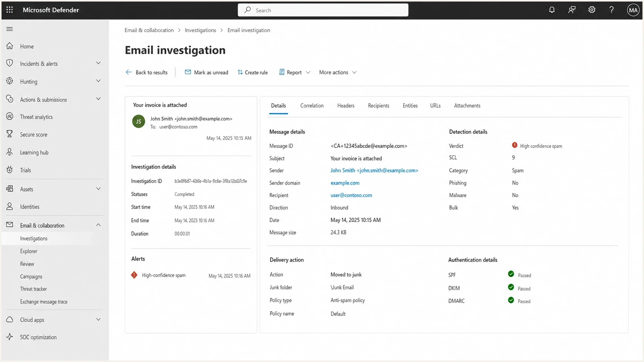Viewport: 644px width, 362px height.
Task: Expand the Assets chevron
Action: [x=98, y=189]
